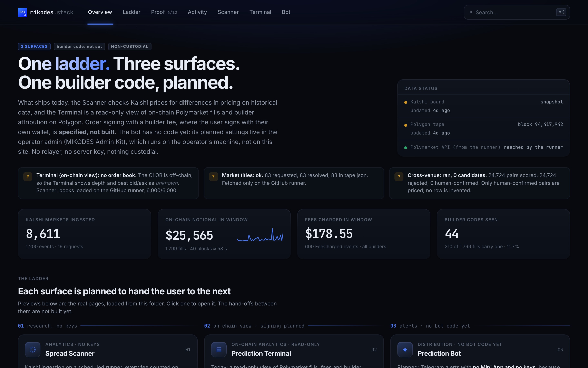Image resolution: width=588 pixels, height=368 pixels.
Task: Open the Prediction Bot title
Action: pyautogui.click(x=439, y=353)
